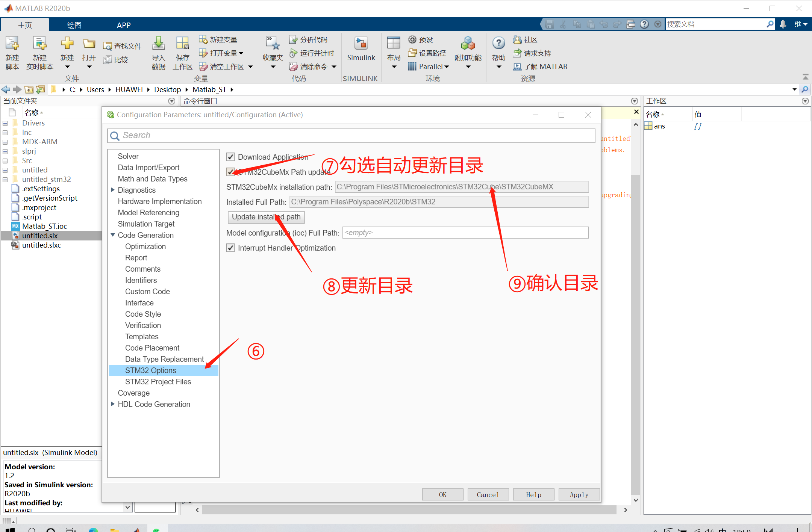Click Cancel in Configuration Parameters
The height and width of the screenshot is (532, 812).
click(x=488, y=495)
